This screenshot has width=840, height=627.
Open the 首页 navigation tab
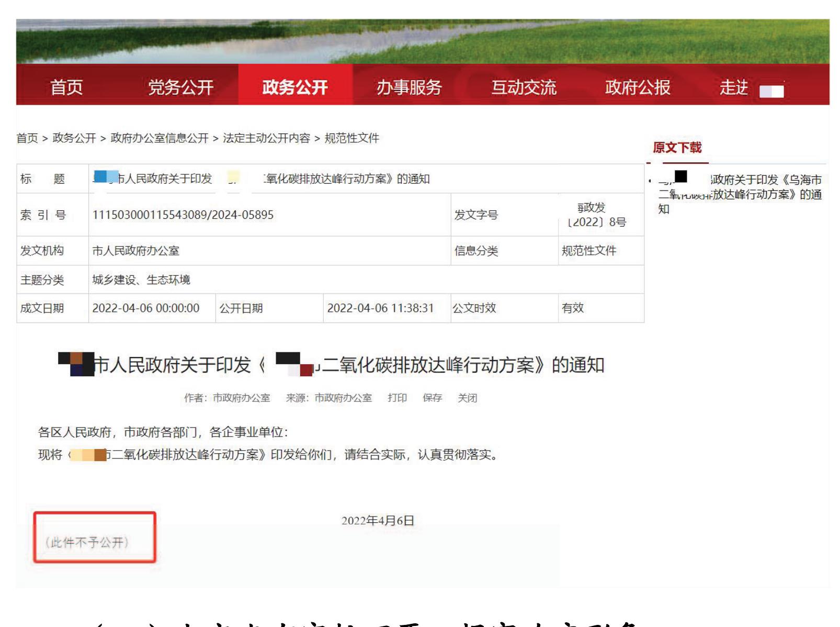(66, 87)
